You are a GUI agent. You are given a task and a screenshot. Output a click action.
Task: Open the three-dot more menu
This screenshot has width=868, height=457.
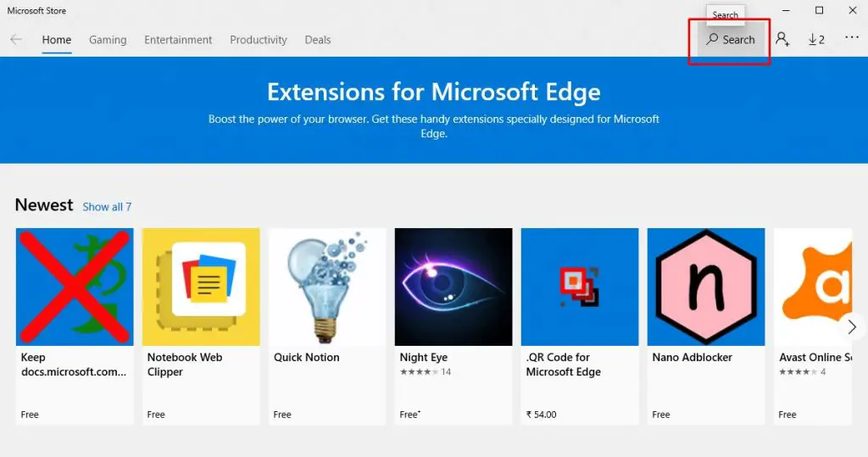pyautogui.click(x=852, y=37)
